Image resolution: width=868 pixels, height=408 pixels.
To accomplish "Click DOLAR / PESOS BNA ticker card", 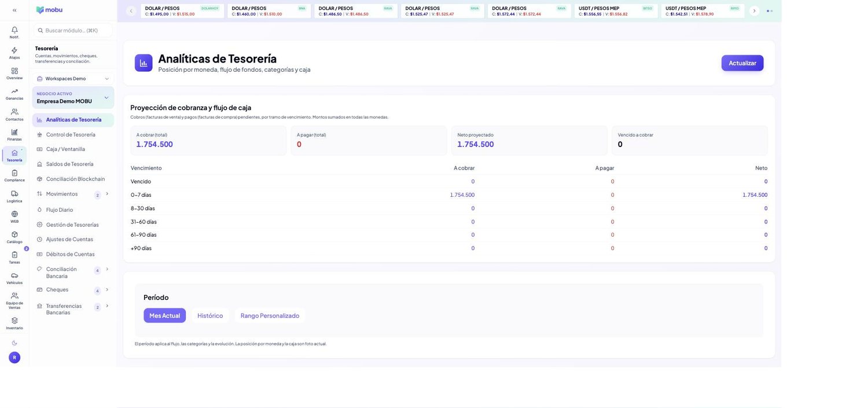I will tap(269, 11).
